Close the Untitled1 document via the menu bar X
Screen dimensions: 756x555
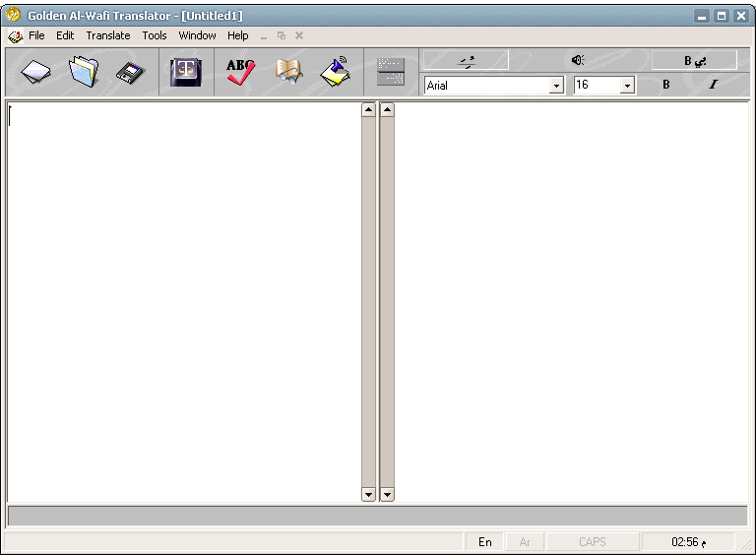point(299,35)
